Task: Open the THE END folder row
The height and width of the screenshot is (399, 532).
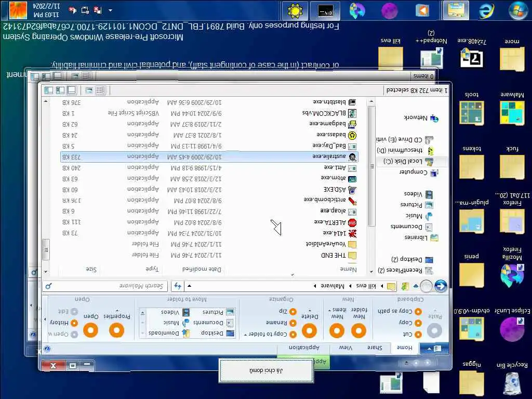Action: pos(209,255)
